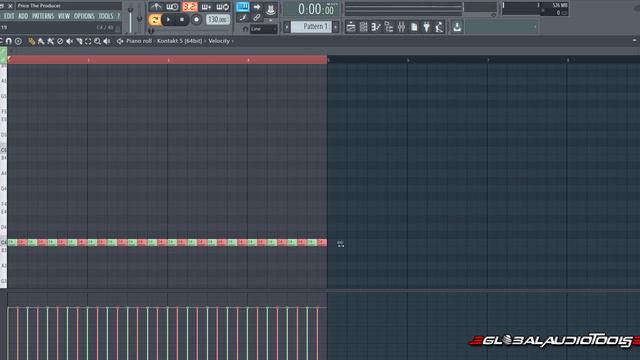Click the page document icon in toolbar
Screen dimensions: 640x360
pos(414,27)
